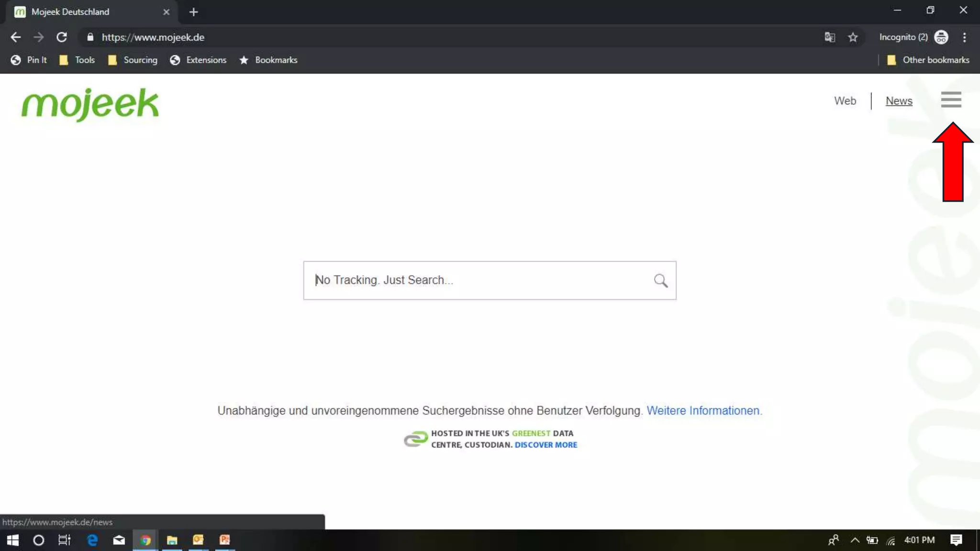
Task: Open Windows Start menu
Action: coord(13,540)
